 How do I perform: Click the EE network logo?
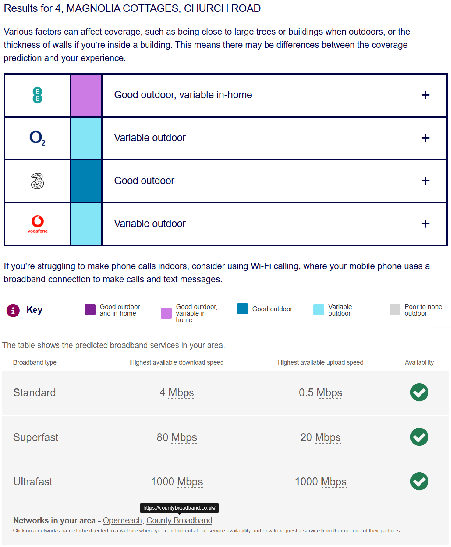click(x=37, y=95)
